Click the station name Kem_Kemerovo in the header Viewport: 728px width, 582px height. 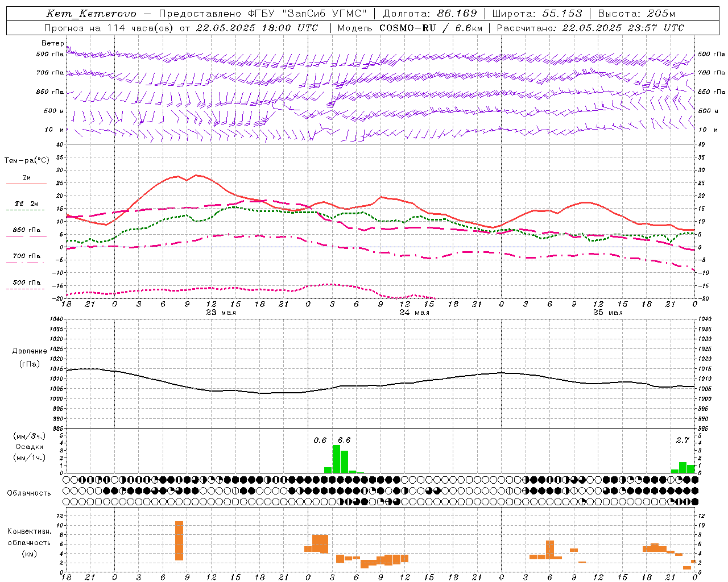click(x=91, y=14)
